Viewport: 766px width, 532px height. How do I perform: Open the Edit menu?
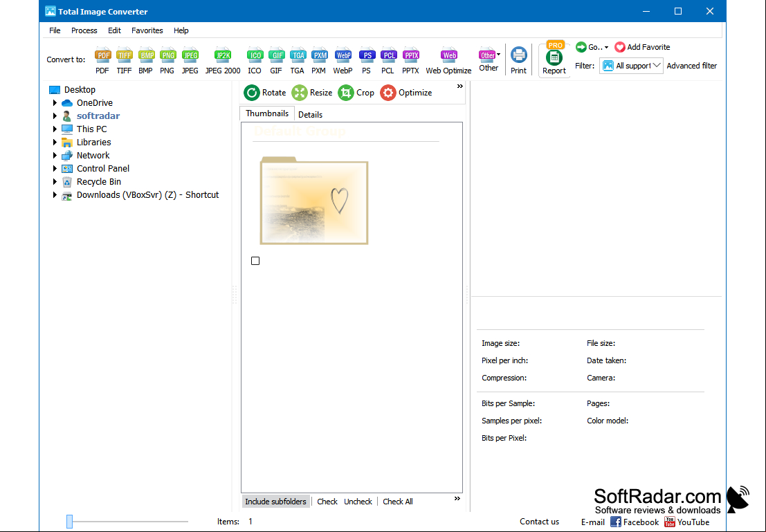click(114, 30)
